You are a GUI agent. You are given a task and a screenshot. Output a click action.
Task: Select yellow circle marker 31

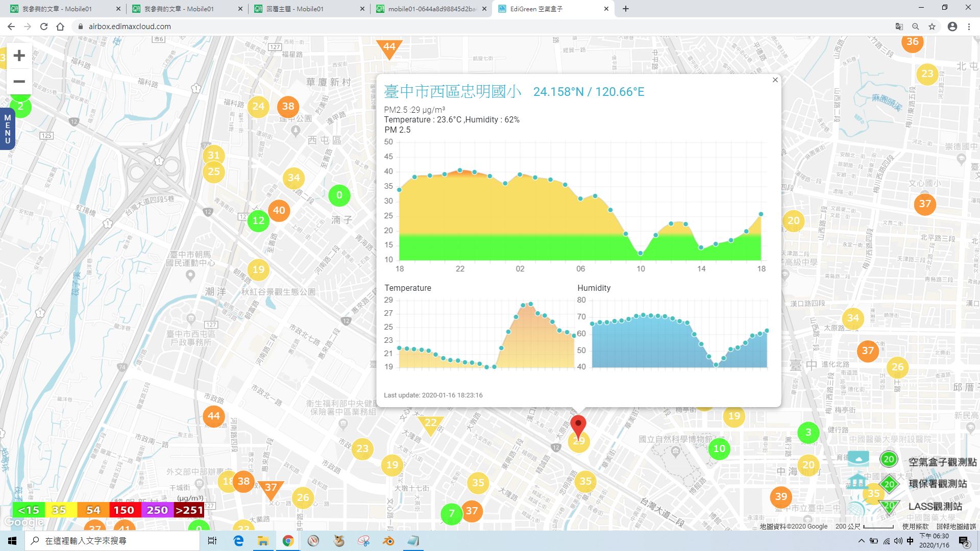tap(213, 156)
